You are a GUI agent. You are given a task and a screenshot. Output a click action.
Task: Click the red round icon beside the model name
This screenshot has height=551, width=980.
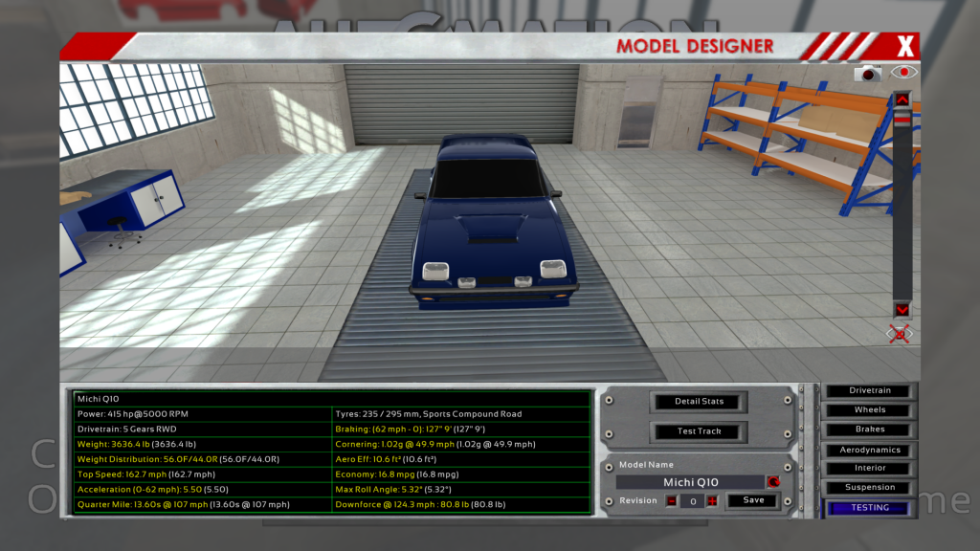(773, 482)
